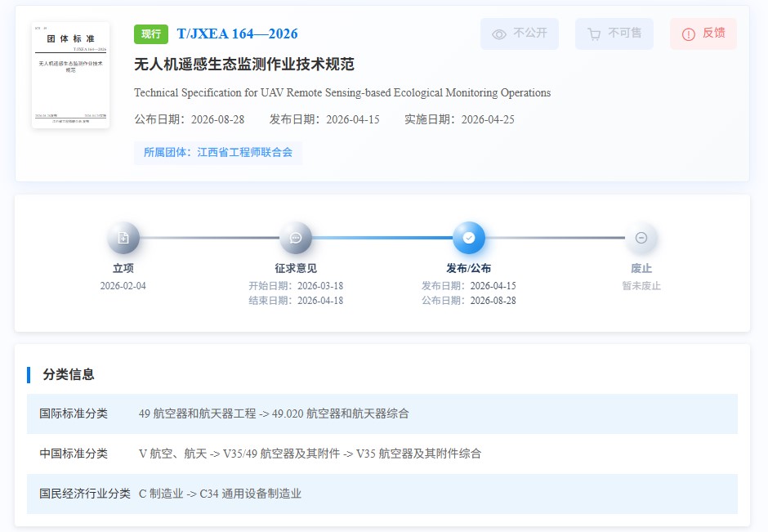Click 结束日期：2026-04-18 under 征求意见
Viewport: 768px width, 532px height.
(296, 300)
